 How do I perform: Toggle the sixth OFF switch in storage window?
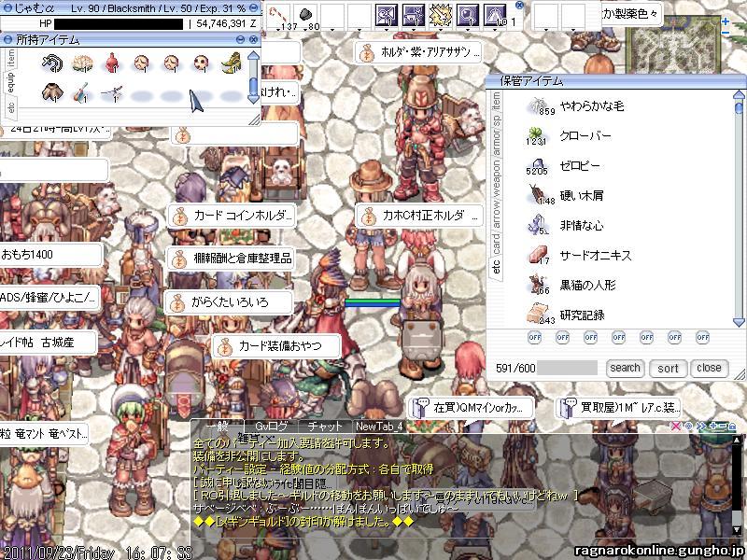[x=674, y=338]
